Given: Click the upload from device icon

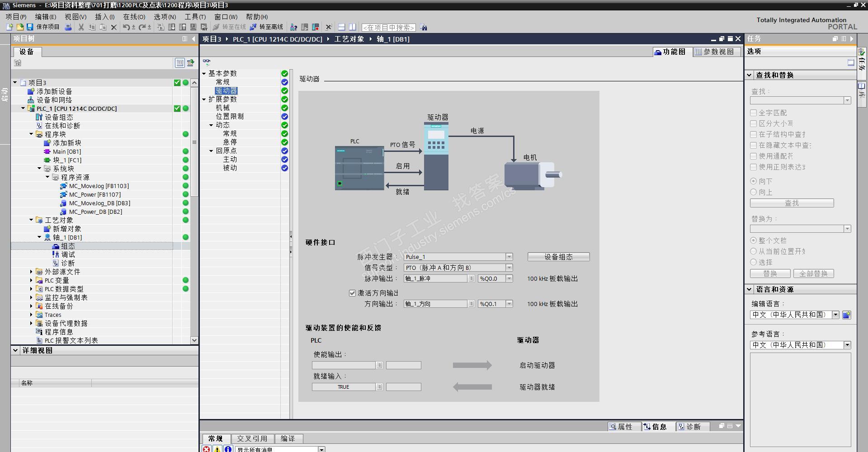Looking at the screenshot, I should 183,27.
